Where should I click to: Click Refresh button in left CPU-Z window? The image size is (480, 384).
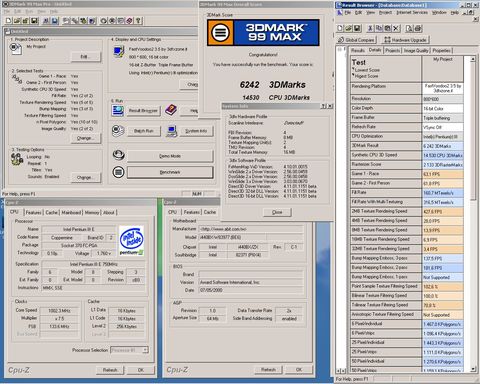pyautogui.click(x=110, y=370)
